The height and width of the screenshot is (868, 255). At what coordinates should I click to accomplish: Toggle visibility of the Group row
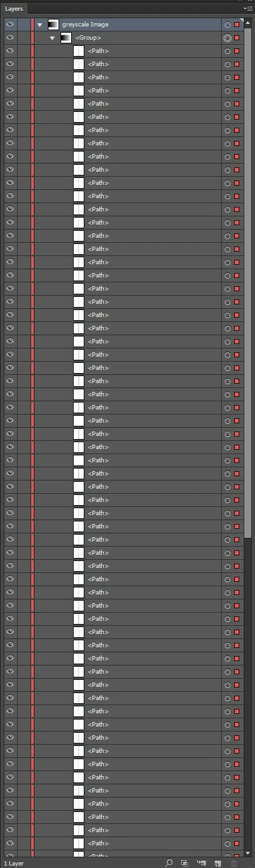(10, 38)
